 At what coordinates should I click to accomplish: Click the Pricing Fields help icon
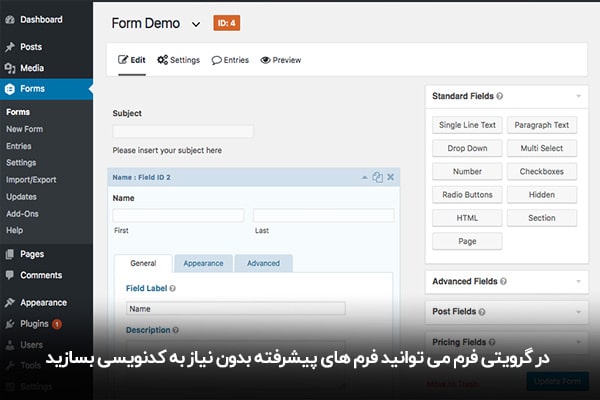coord(492,342)
